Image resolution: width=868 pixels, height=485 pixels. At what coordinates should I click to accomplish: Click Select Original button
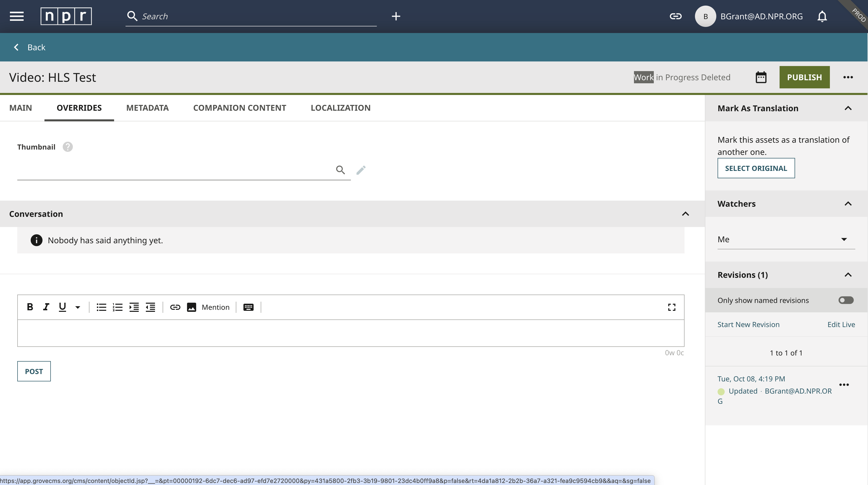coord(756,168)
